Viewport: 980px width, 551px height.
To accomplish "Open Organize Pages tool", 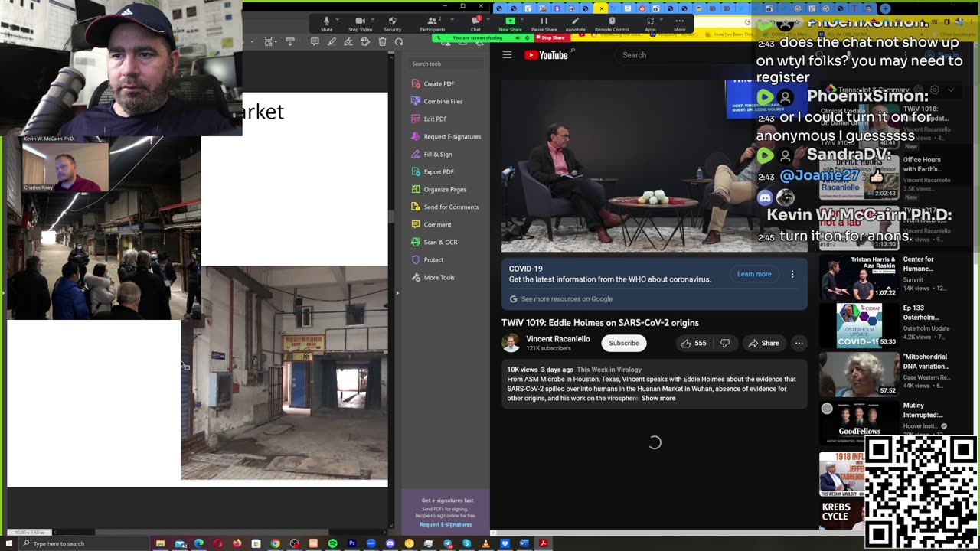I will point(438,189).
